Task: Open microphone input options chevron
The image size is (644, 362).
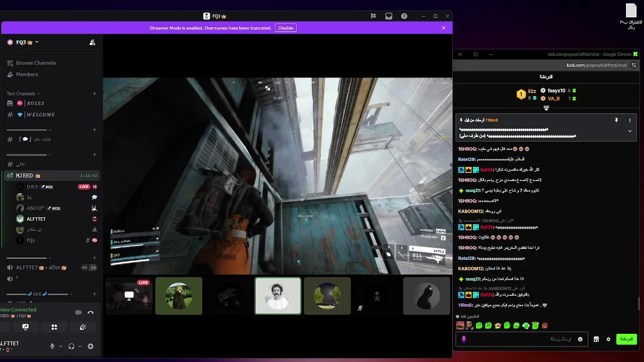Action: [60, 346]
